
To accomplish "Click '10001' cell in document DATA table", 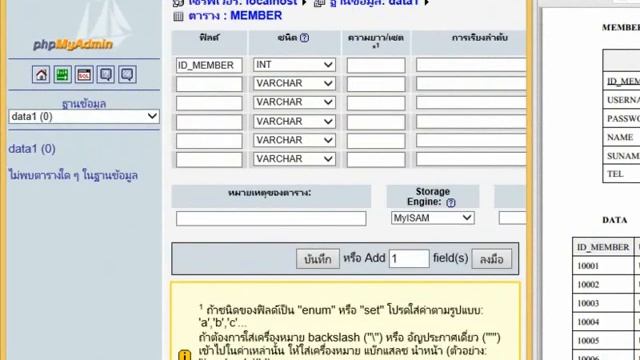I will (603, 266).
